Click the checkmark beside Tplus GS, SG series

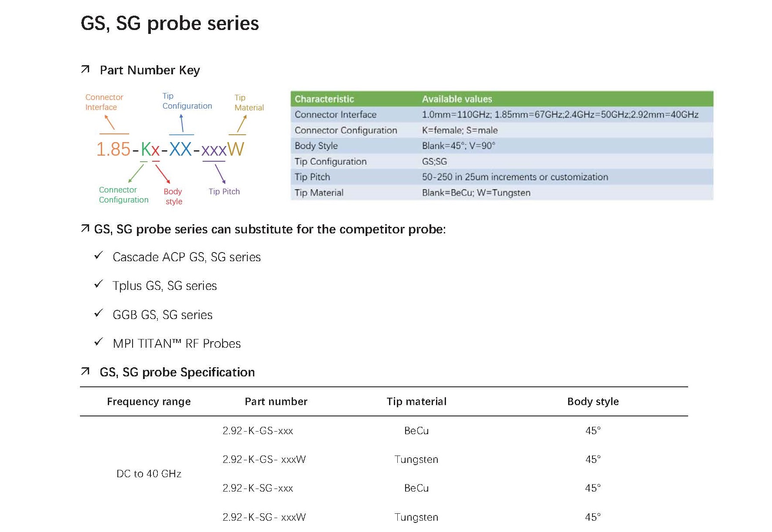(x=99, y=284)
